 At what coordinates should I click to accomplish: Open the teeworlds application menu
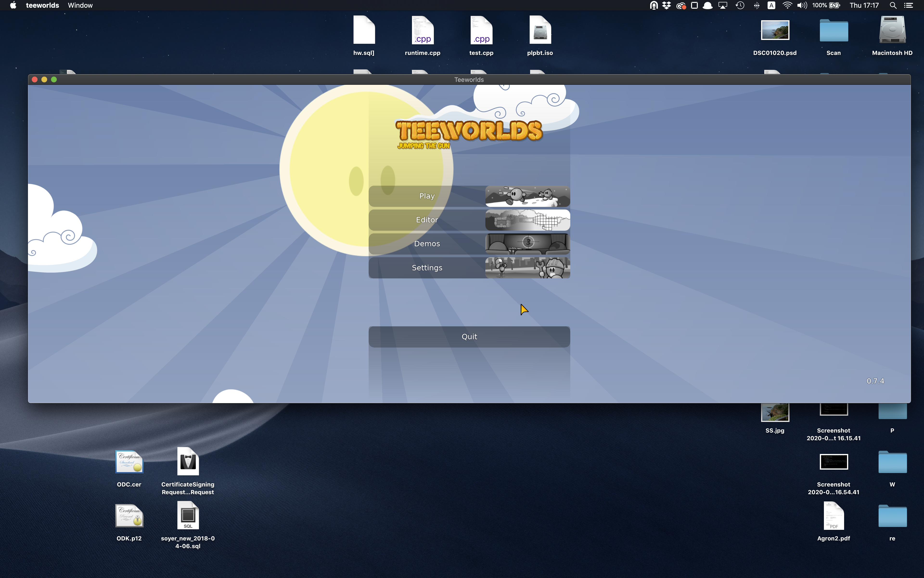(42, 5)
